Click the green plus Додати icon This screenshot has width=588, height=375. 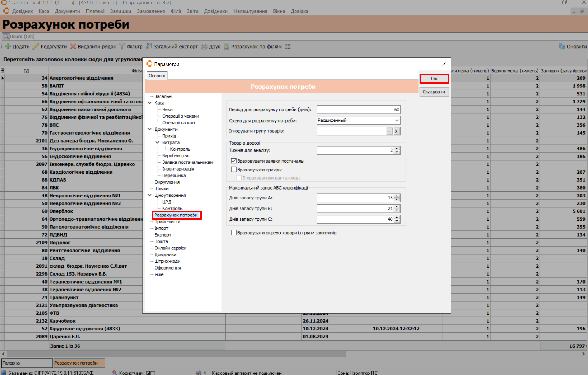[8, 46]
